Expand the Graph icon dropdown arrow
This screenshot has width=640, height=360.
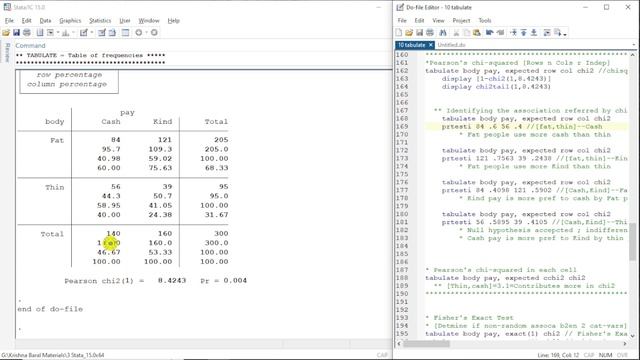coord(73,33)
